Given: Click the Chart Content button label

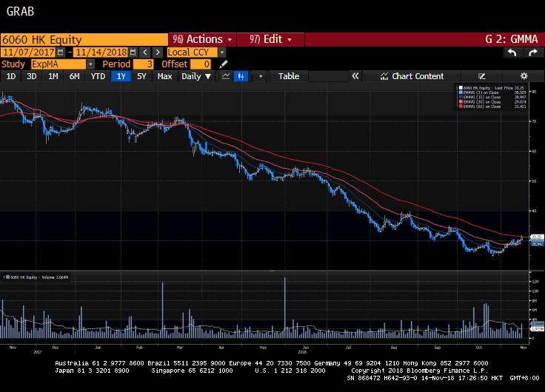Looking at the screenshot, I should (x=418, y=76).
